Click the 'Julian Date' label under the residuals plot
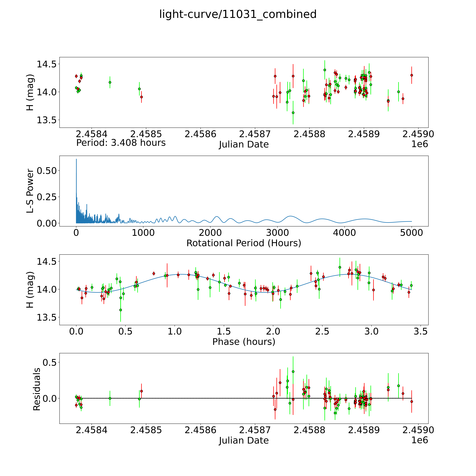The image size is (476, 476). (x=244, y=440)
